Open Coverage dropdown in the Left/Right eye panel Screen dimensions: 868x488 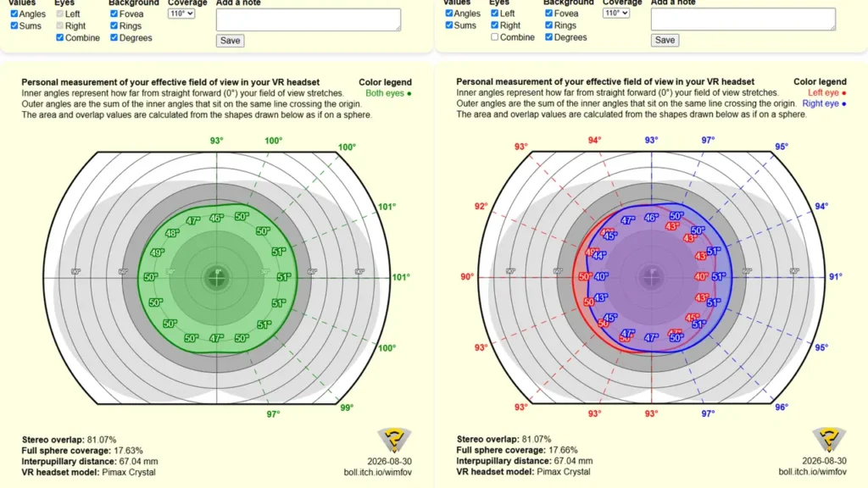(616, 13)
